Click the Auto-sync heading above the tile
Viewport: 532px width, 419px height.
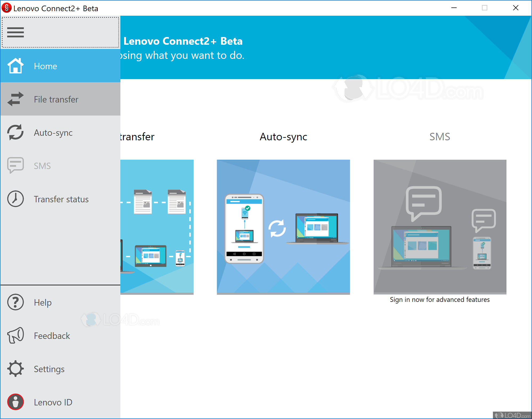click(x=283, y=137)
